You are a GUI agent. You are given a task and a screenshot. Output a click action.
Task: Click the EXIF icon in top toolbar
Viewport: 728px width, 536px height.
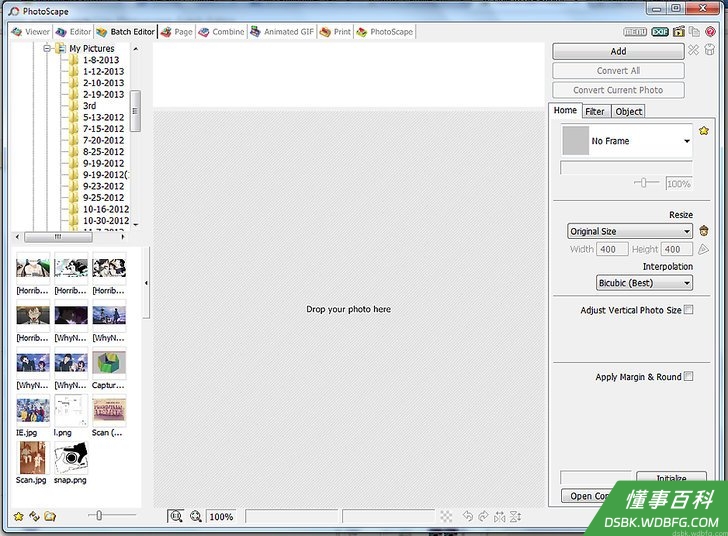tap(660, 32)
